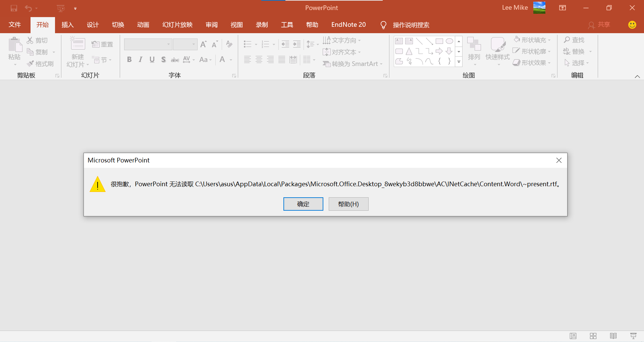
Task: Click the 快速样式 quick styles icon
Action: (498, 44)
